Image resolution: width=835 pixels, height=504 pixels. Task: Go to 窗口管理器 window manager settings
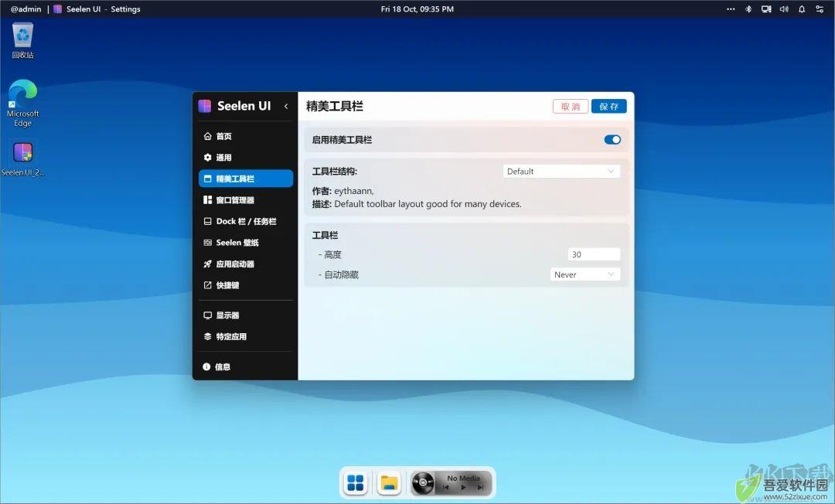pos(246,200)
